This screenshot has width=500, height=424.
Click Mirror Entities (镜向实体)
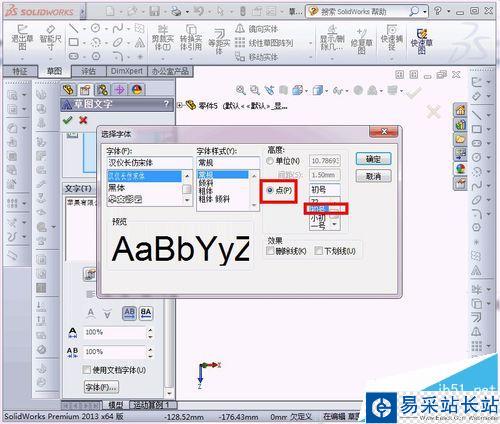pyautogui.click(x=257, y=29)
